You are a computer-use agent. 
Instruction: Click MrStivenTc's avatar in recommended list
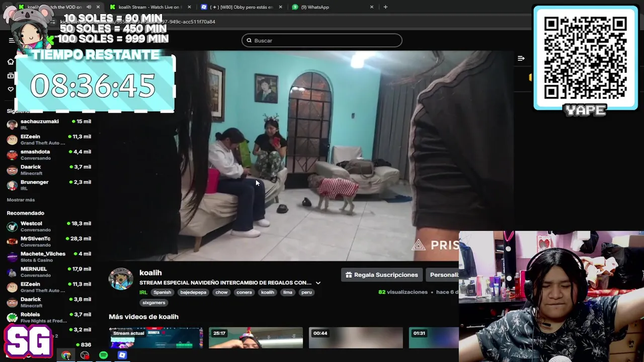click(12, 241)
